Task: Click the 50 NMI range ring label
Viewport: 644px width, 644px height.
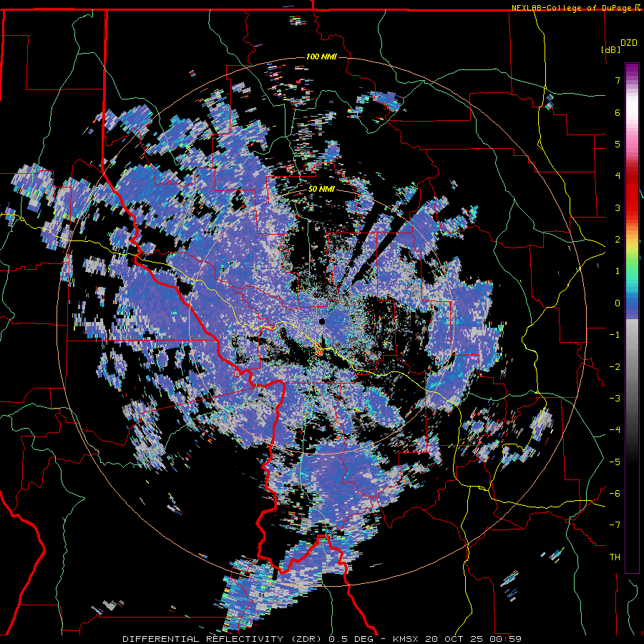Action: (x=321, y=189)
